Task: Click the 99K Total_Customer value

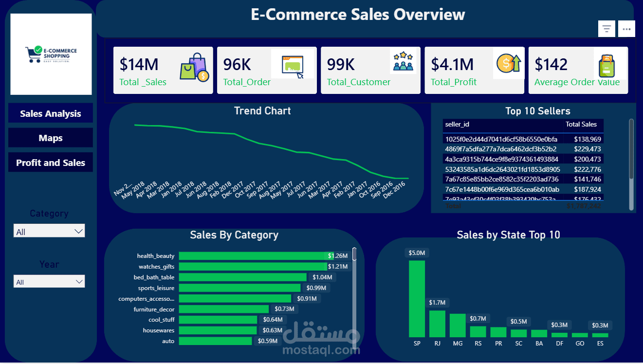Action: 341,64
